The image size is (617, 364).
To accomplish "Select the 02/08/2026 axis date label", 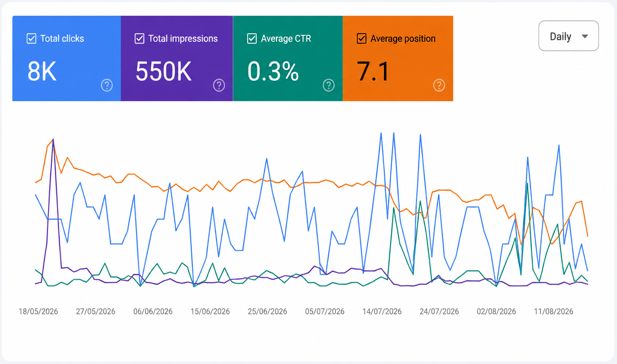I will click(496, 311).
